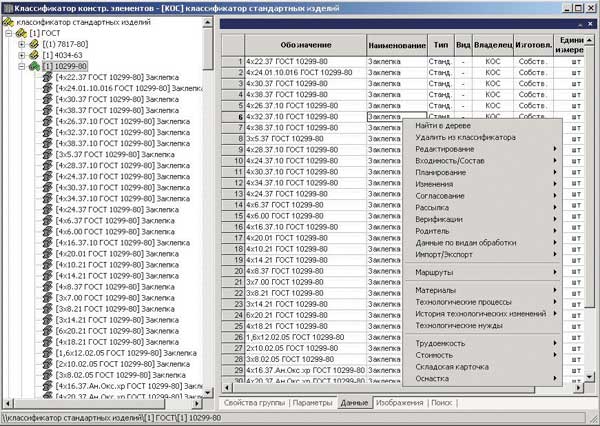This screenshot has height=426, width=600.
Task: Choose Удалить из классификатора menu item
Action: [483, 137]
